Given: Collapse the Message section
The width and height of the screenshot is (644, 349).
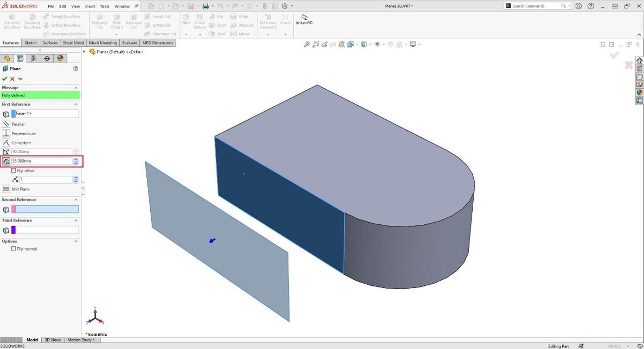Looking at the screenshot, I should [x=75, y=87].
